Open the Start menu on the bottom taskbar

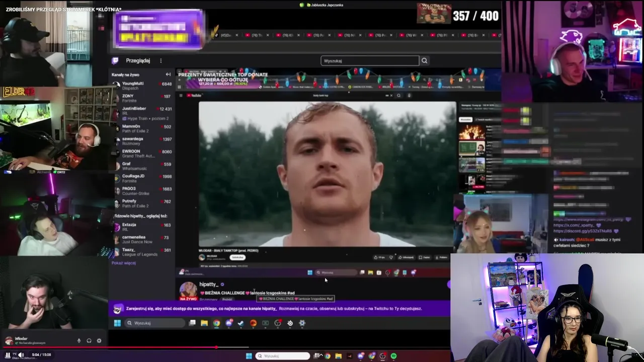point(249,356)
